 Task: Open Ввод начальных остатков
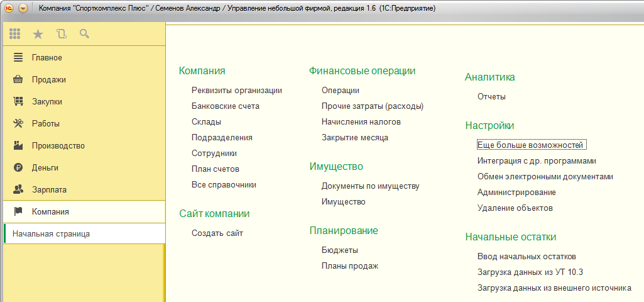click(527, 256)
